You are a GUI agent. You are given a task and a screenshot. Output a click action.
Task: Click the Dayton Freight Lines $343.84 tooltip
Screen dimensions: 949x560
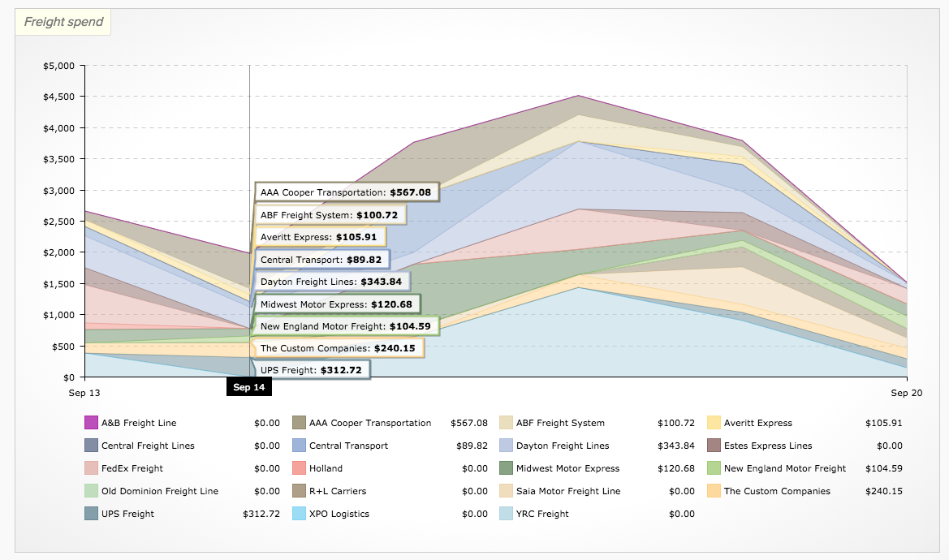point(332,282)
